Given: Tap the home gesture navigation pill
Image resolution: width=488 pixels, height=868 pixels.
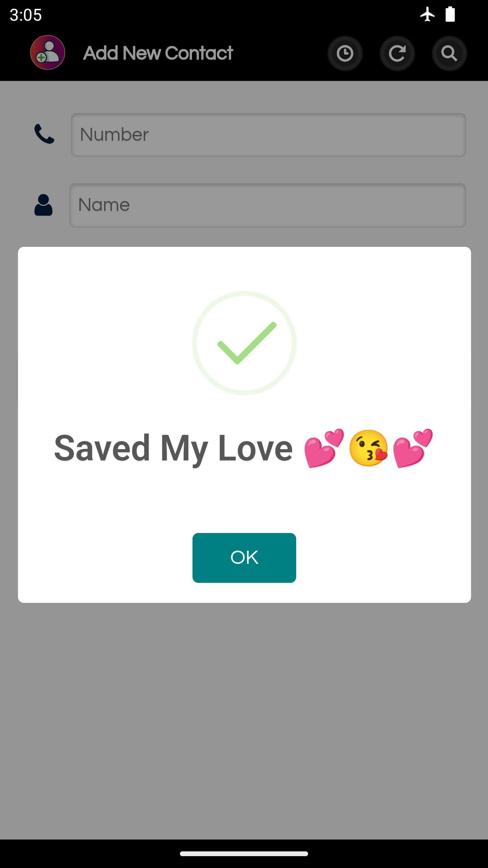Looking at the screenshot, I should pos(244,853).
